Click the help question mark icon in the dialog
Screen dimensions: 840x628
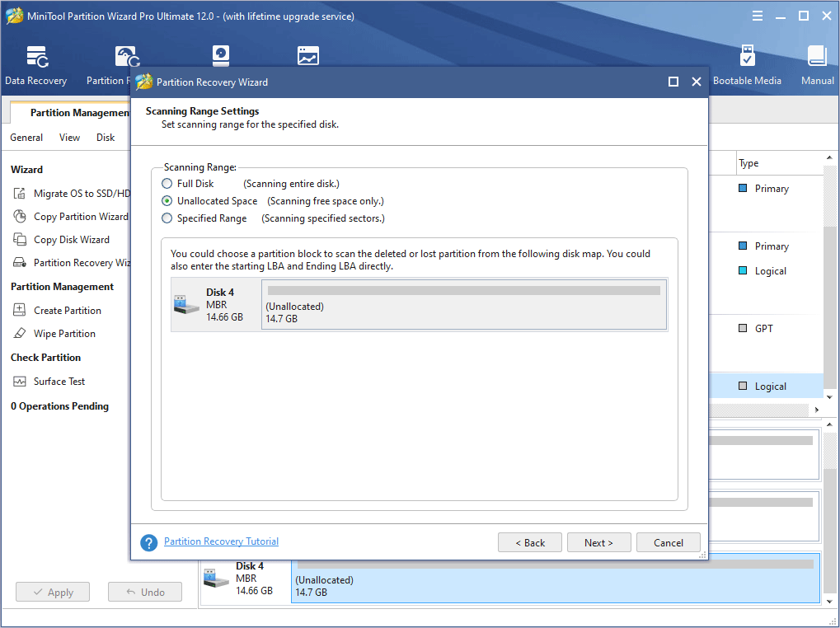tap(149, 542)
